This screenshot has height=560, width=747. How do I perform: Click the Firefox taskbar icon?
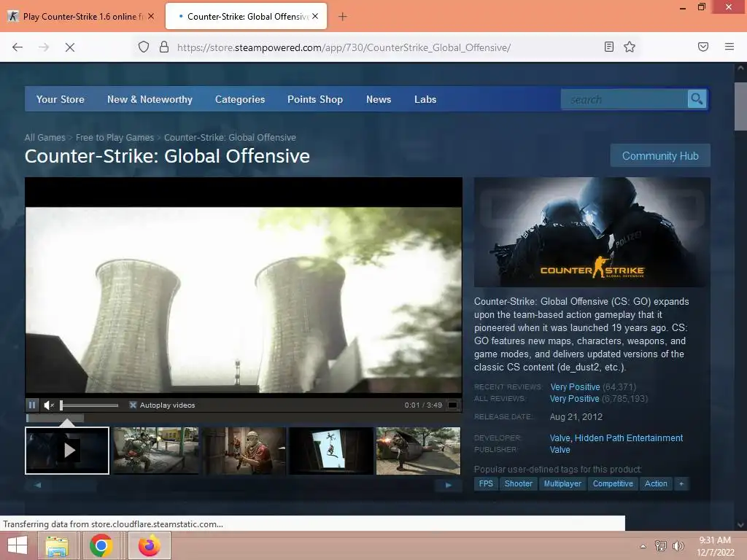[149, 546]
